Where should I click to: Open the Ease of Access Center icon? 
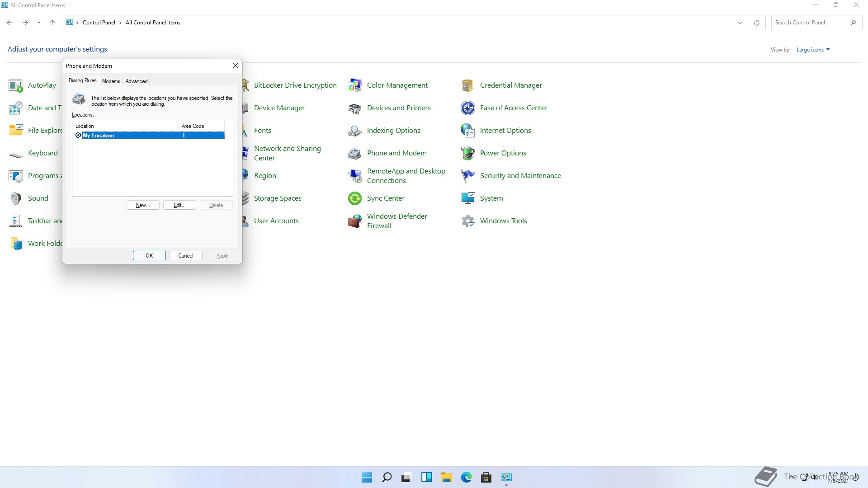[468, 108]
